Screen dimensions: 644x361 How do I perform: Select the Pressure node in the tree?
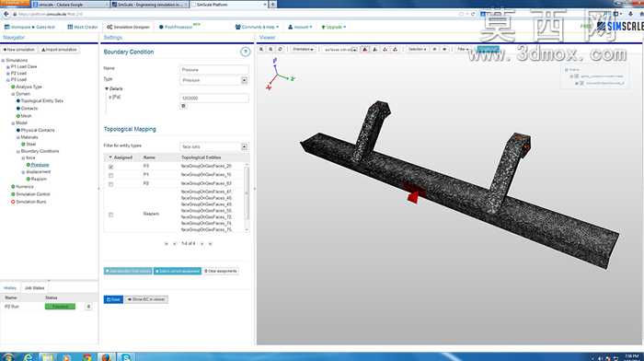pyautogui.click(x=40, y=165)
